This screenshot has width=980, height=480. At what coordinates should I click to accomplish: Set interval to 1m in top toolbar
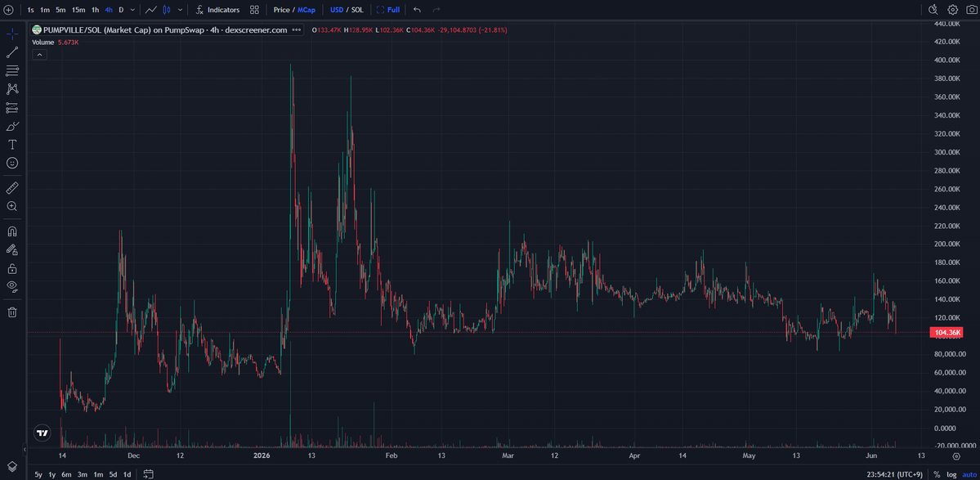[x=45, y=10]
